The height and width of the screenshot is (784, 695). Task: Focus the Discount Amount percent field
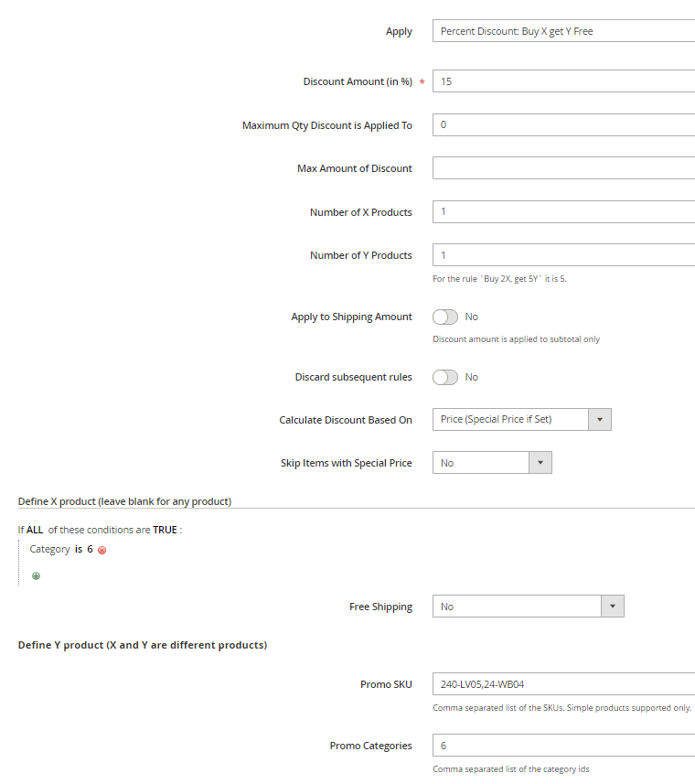pos(562,81)
